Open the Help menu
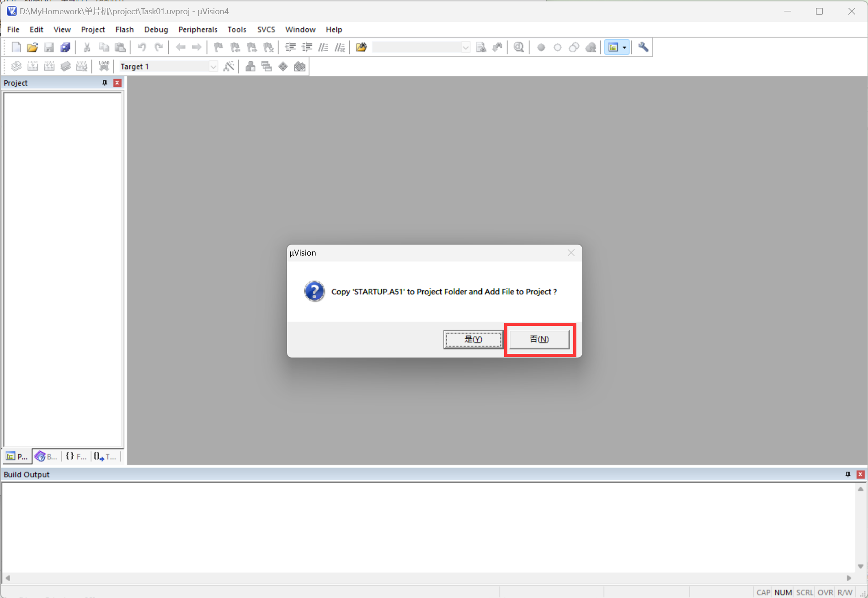The height and width of the screenshot is (598, 868). coord(334,29)
